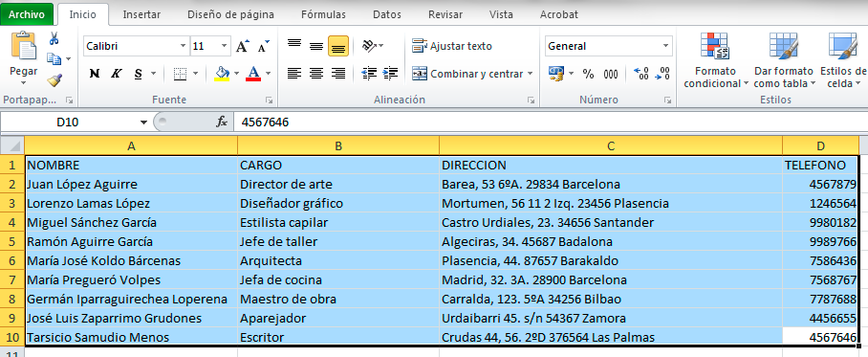Switch to the Insertar tab
868x357 pixels.
point(141,15)
